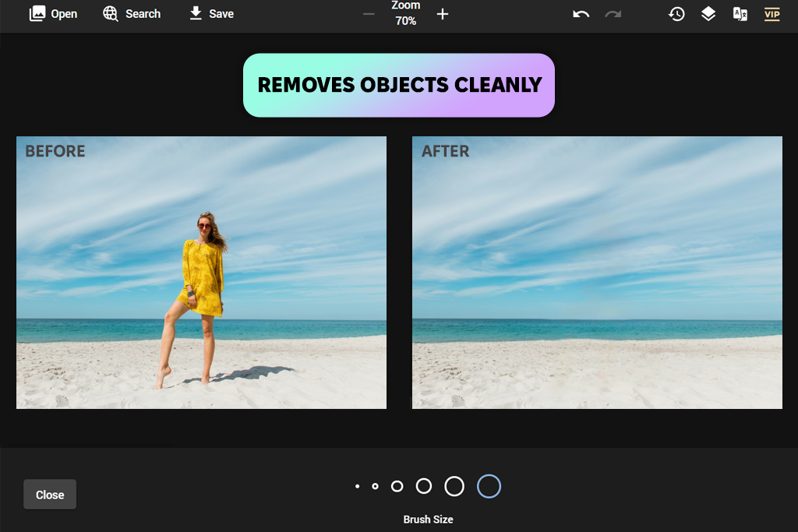
Task: Undo the last action
Action: tap(581, 14)
